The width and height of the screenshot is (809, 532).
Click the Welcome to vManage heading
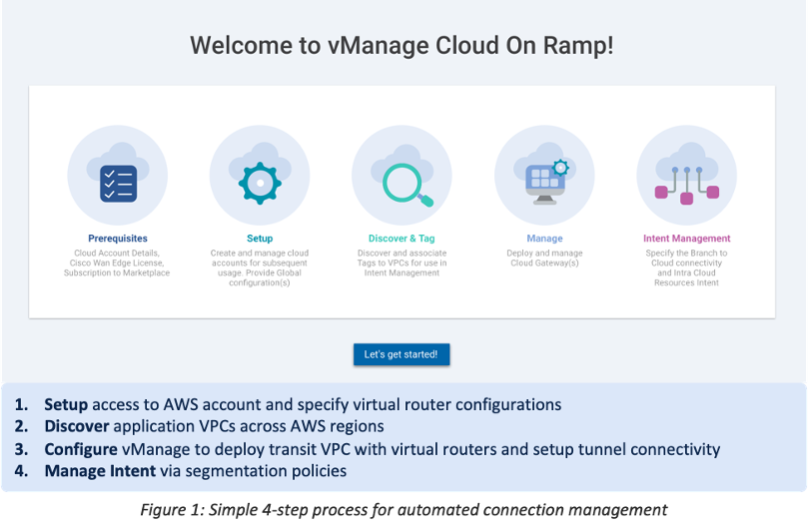click(x=402, y=45)
